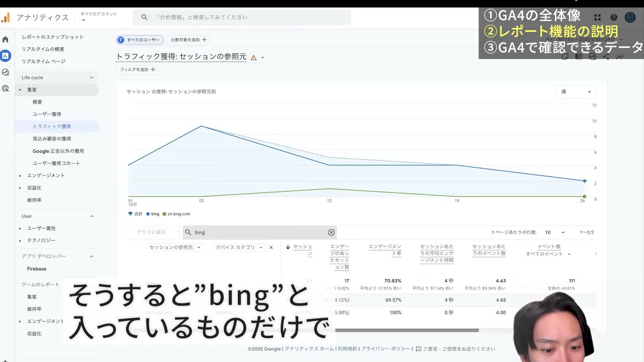Open リアルタイムの概要
This screenshot has height=362, width=644.
point(43,49)
